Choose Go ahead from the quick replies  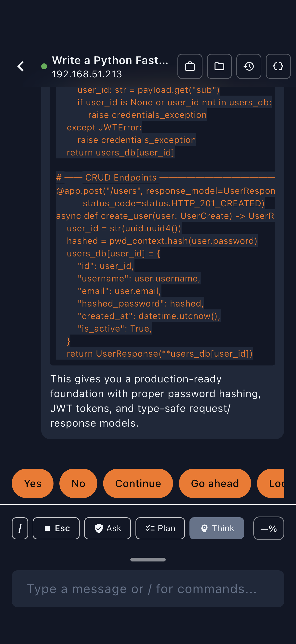(x=215, y=483)
